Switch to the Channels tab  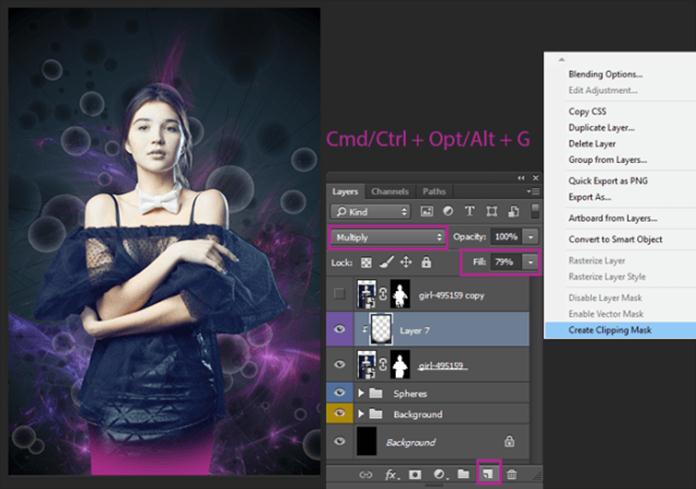click(390, 191)
